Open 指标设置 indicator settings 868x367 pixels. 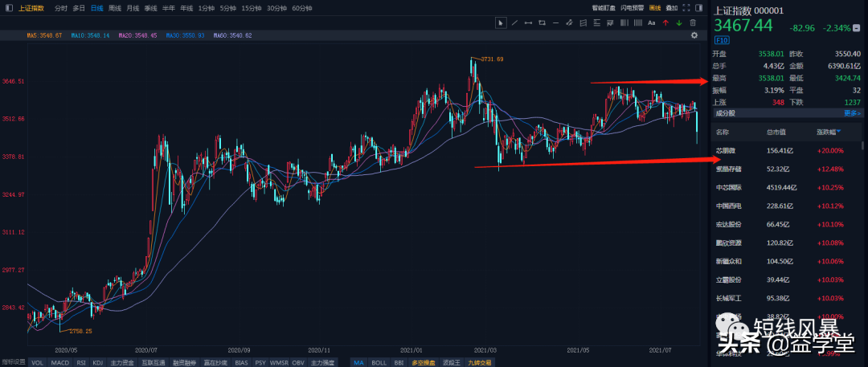click(x=14, y=362)
